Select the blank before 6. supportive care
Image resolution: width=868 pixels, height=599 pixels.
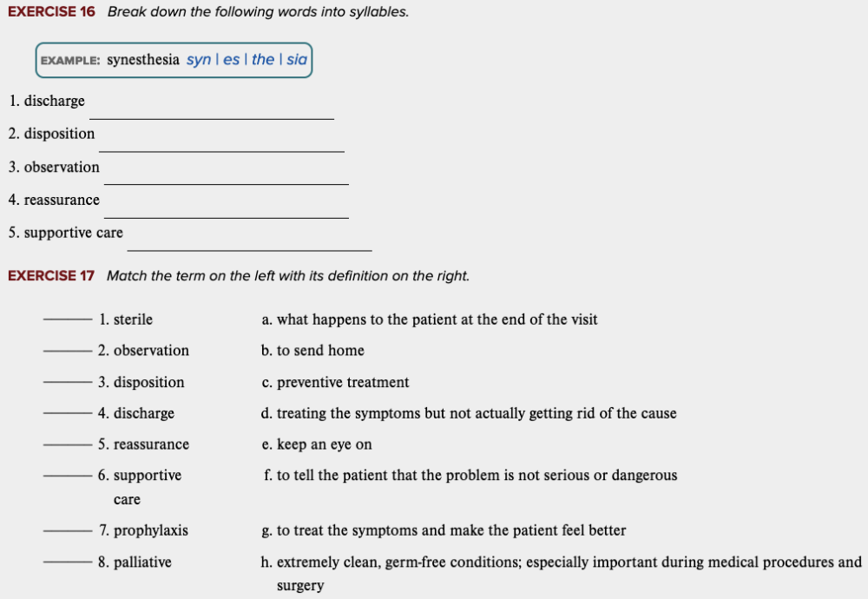tap(67, 476)
